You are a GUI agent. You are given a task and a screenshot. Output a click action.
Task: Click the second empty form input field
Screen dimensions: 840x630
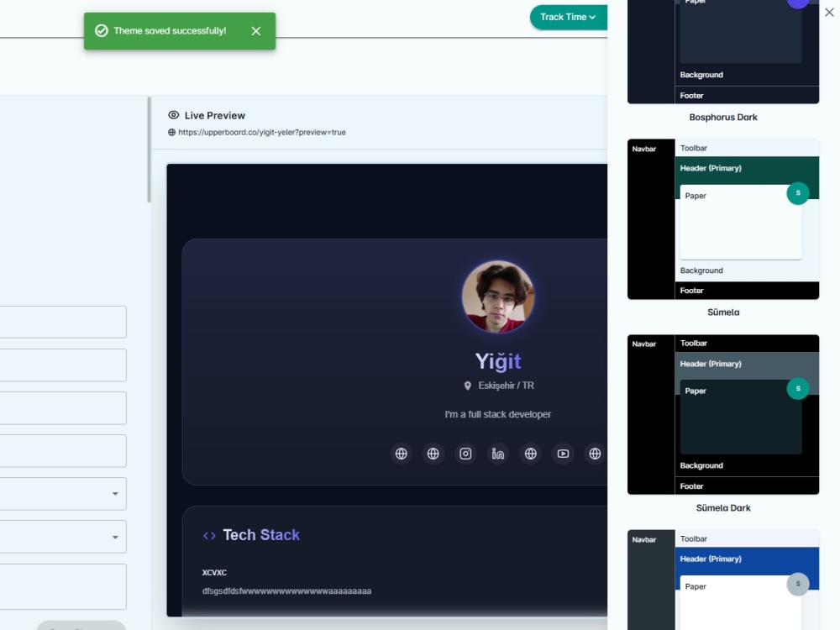coord(63,365)
